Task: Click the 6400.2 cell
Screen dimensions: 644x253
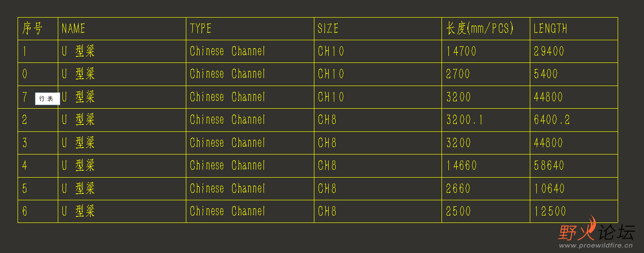Action: coord(574,120)
